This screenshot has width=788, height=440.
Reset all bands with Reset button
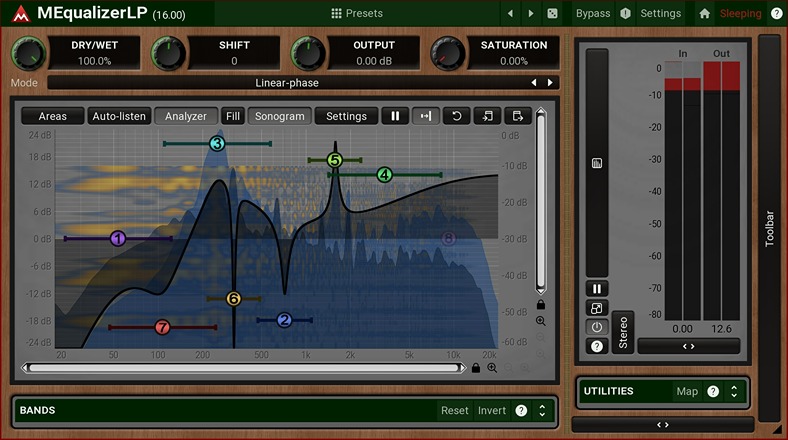coord(454,410)
